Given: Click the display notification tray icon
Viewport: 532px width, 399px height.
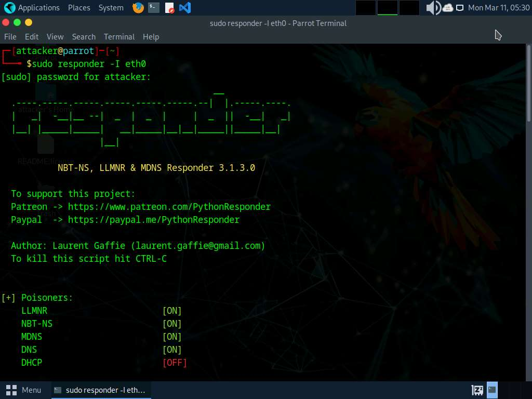Looking at the screenshot, I should click(x=460, y=8).
